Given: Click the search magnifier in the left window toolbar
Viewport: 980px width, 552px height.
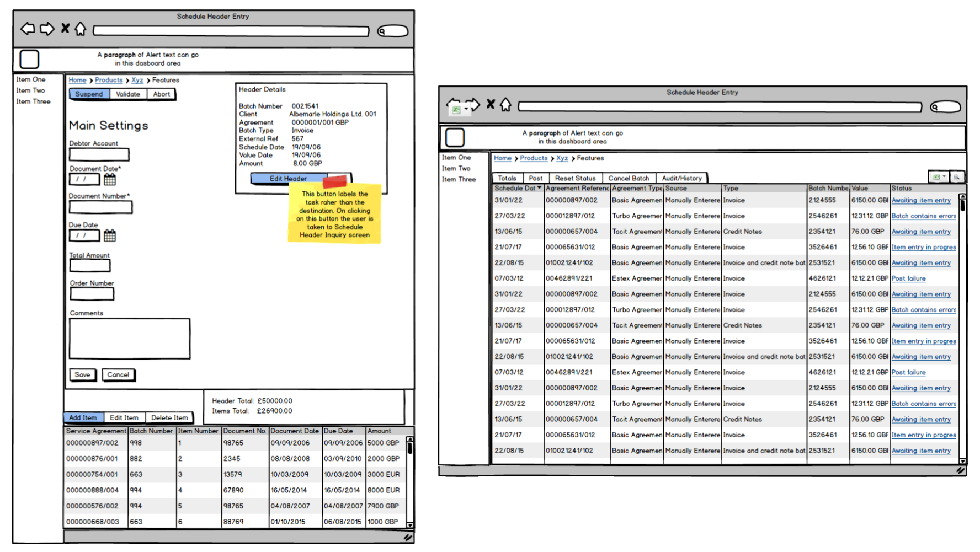Looking at the screenshot, I should coord(382,31).
